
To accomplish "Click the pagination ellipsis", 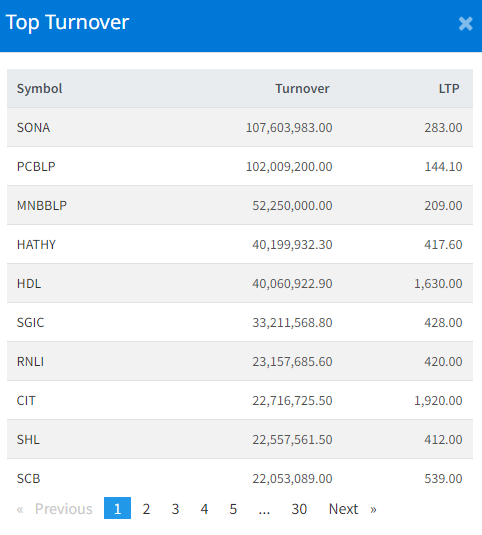I will (x=264, y=509).
